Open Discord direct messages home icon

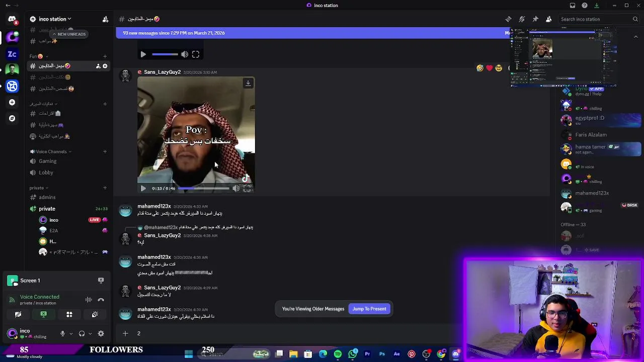pyautogui.click(x=12, y=20)
